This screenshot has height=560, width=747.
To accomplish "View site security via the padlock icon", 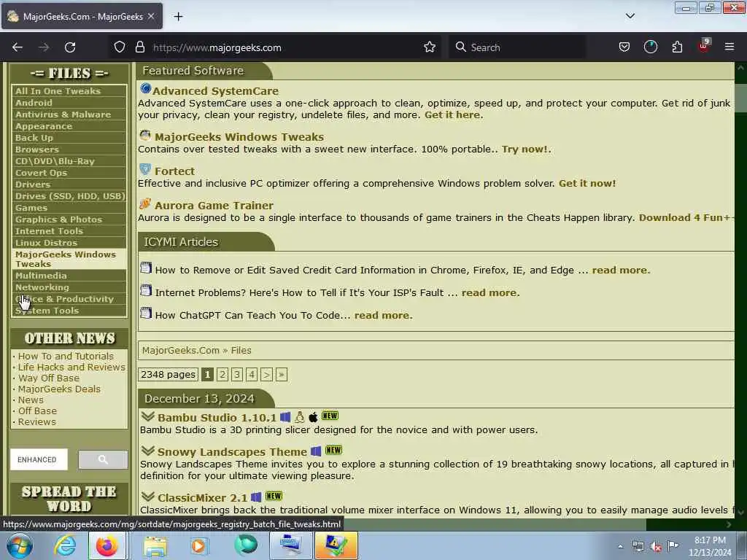I will click(x=139, y=47).
